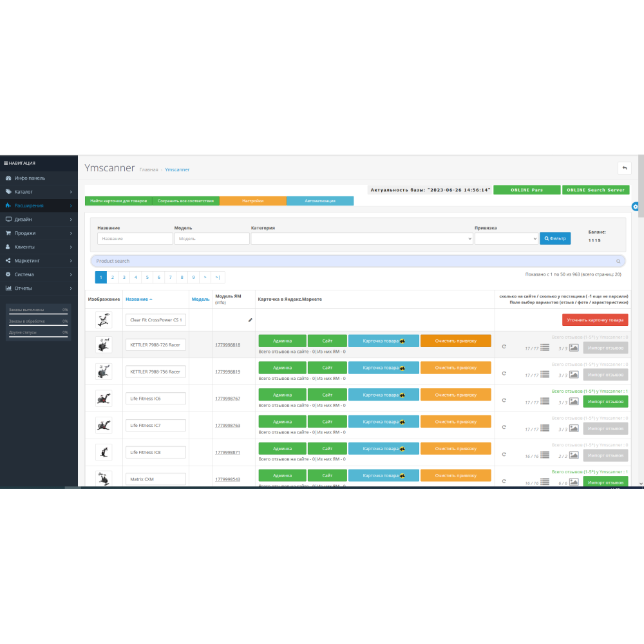Go to page 3 in pagination
The height and width of the screenshot is (644, 644).
[124, 278]
